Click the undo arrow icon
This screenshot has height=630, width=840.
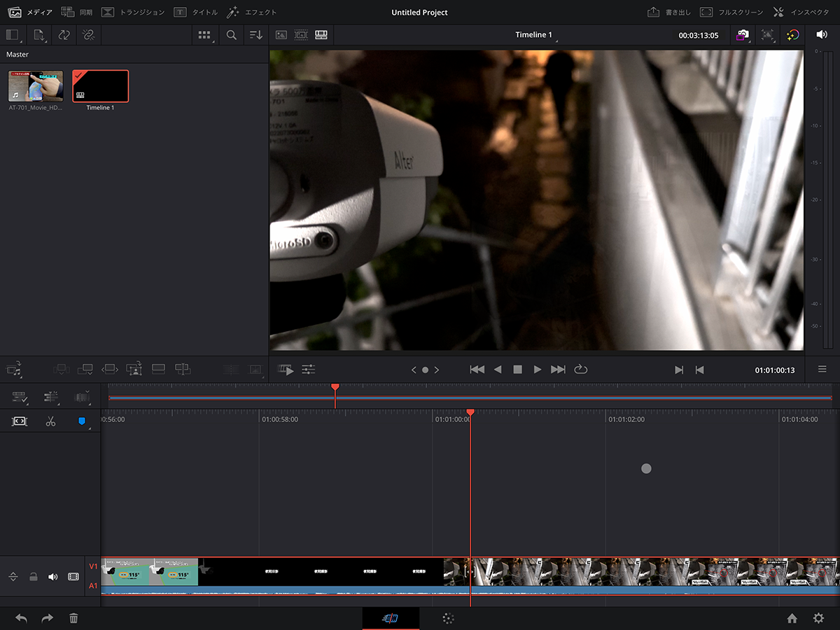22,618
